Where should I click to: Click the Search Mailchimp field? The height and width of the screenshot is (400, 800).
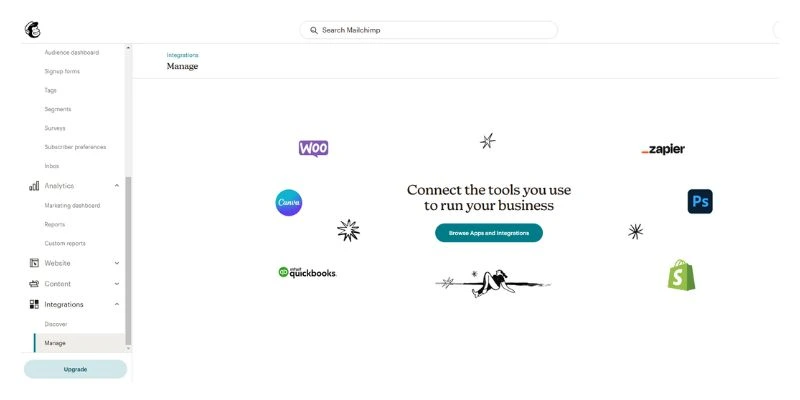tap(428, 30)
